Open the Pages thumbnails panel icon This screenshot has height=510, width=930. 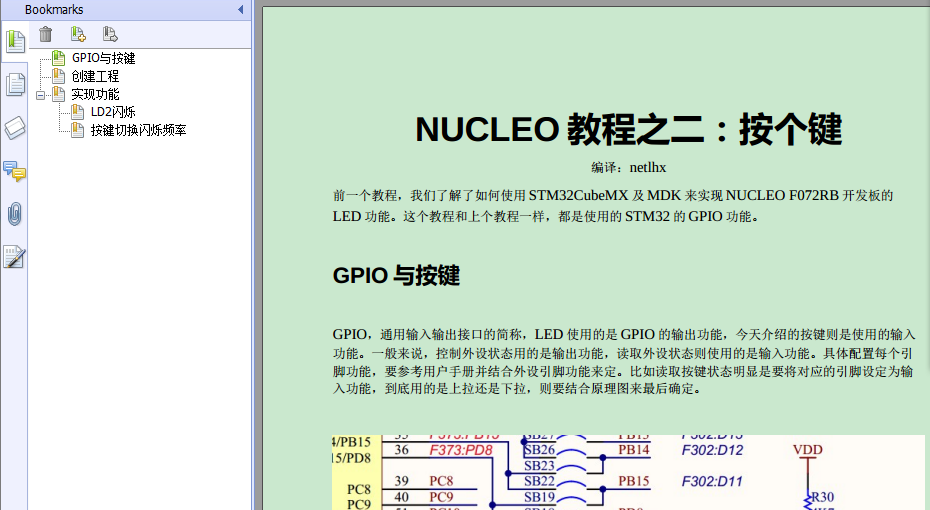15,85
